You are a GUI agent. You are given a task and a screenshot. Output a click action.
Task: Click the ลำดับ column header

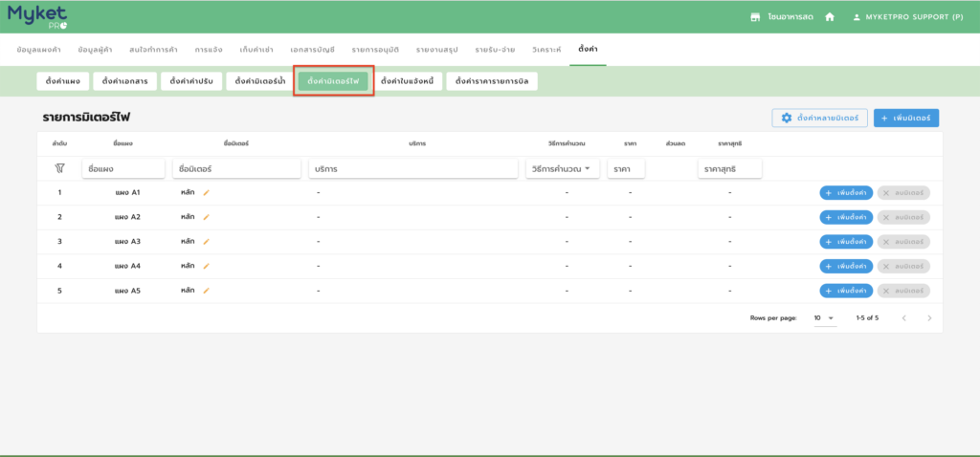[59, 143]
